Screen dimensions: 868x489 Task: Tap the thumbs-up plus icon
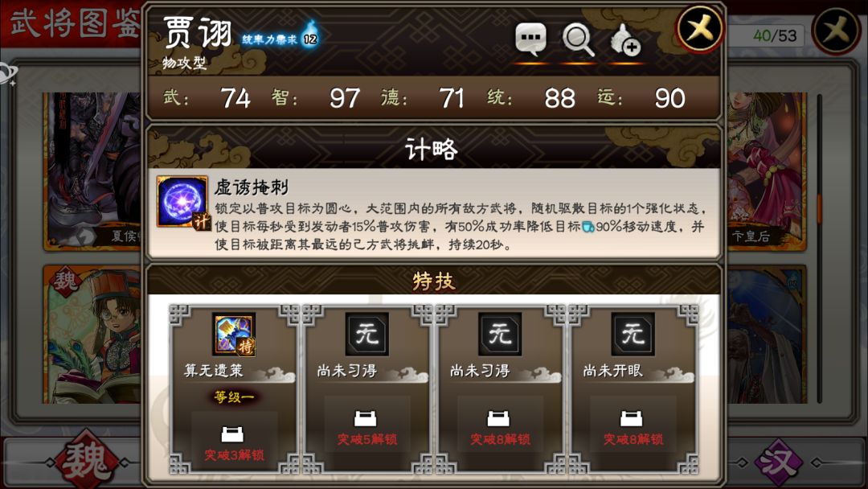625,40
